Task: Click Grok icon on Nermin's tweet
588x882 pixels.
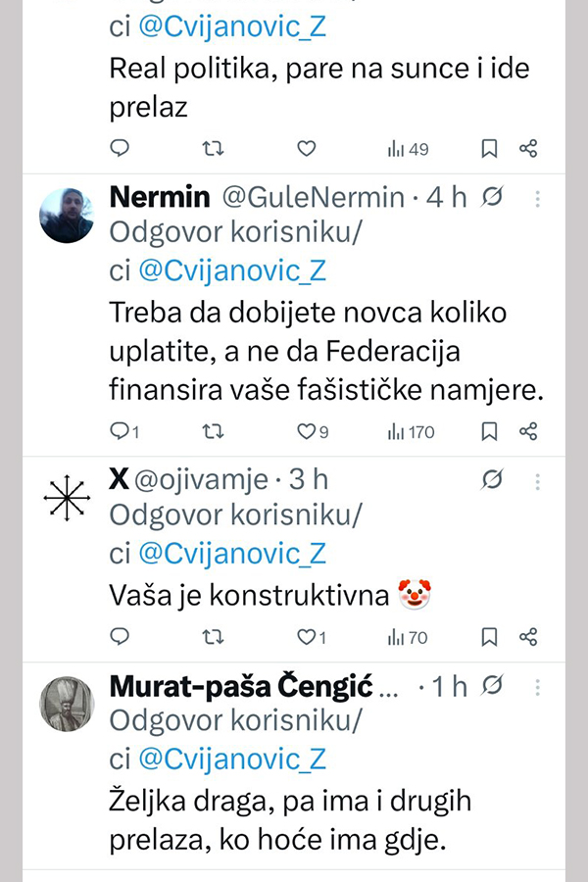Action: (x=494, y=198)
